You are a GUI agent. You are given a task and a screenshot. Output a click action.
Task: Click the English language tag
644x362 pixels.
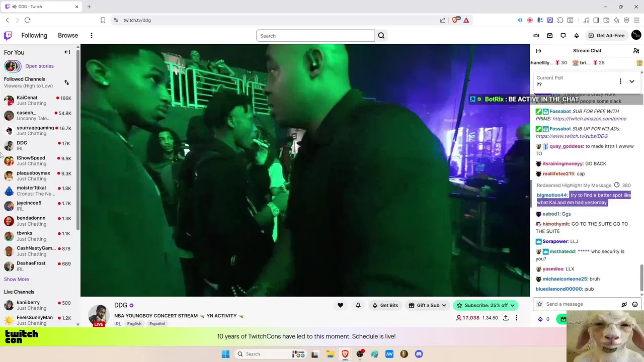[134, 324]
